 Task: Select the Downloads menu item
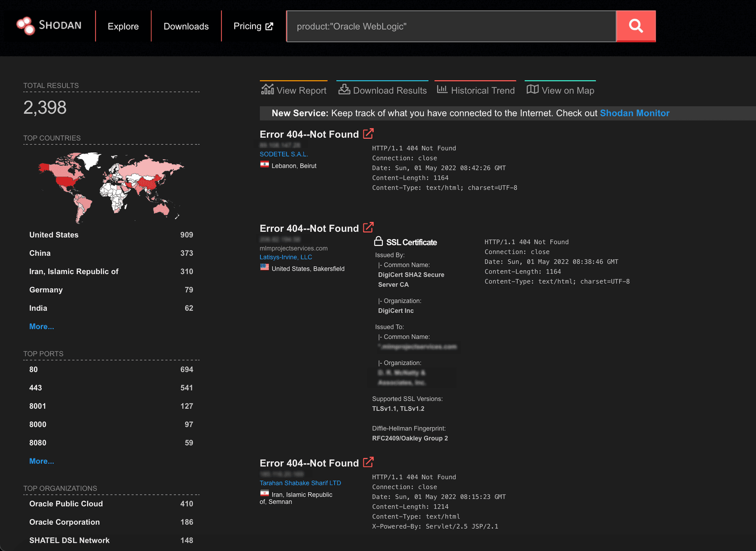tap(186, 26)
